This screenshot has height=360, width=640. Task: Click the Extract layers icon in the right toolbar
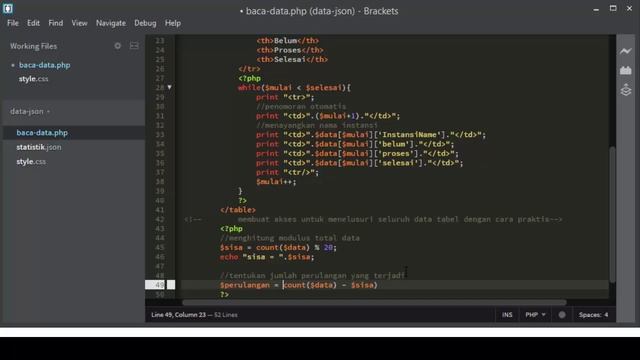click(x=625, y=90)
